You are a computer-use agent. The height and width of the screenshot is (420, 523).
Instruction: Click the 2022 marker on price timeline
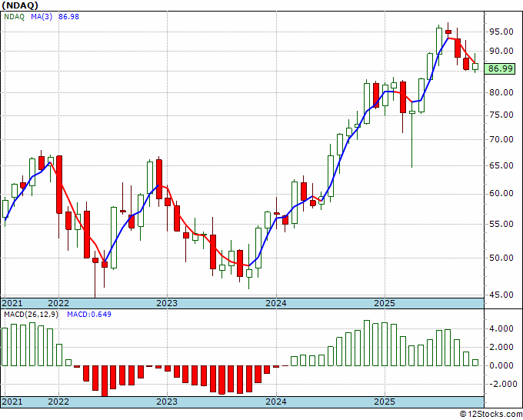58,303
